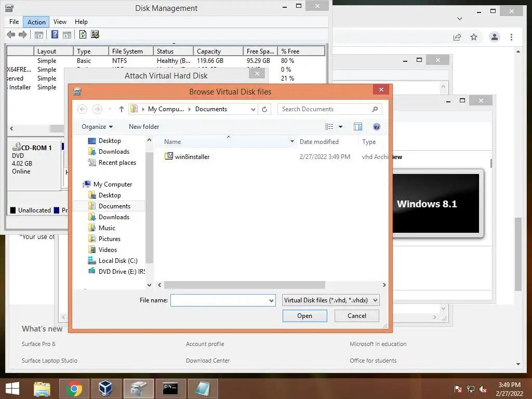The width and height of the screenshot is (532, 399).
Task: Click the Date modified column header
Action: pos(319,141)
